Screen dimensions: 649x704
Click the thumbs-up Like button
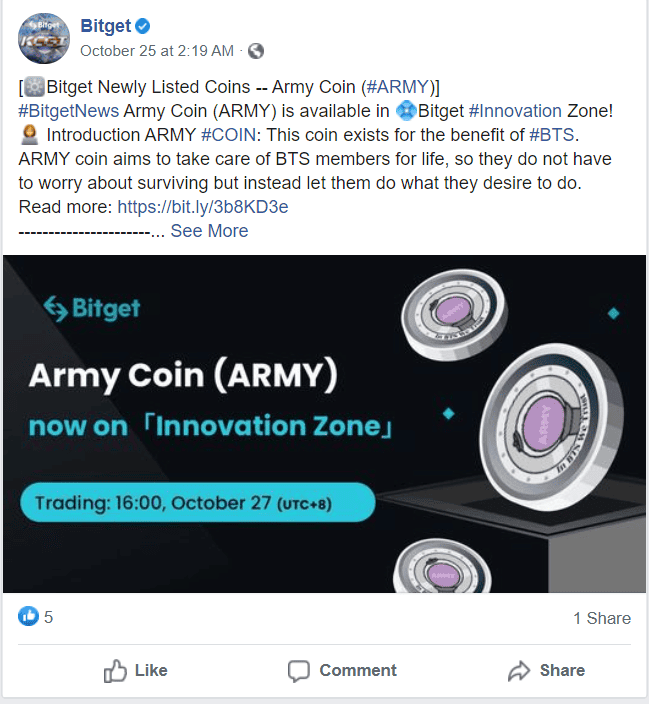136,670
